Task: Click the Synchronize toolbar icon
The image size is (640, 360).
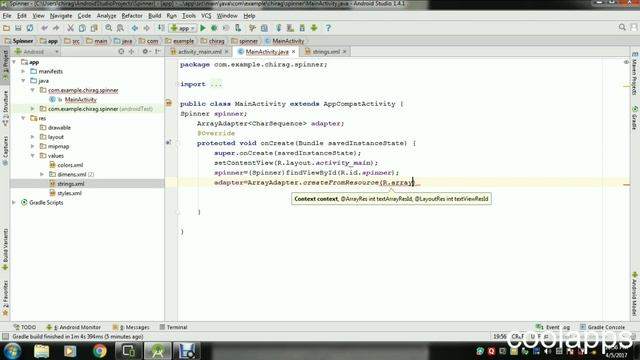Action: [x=30, y=28]
